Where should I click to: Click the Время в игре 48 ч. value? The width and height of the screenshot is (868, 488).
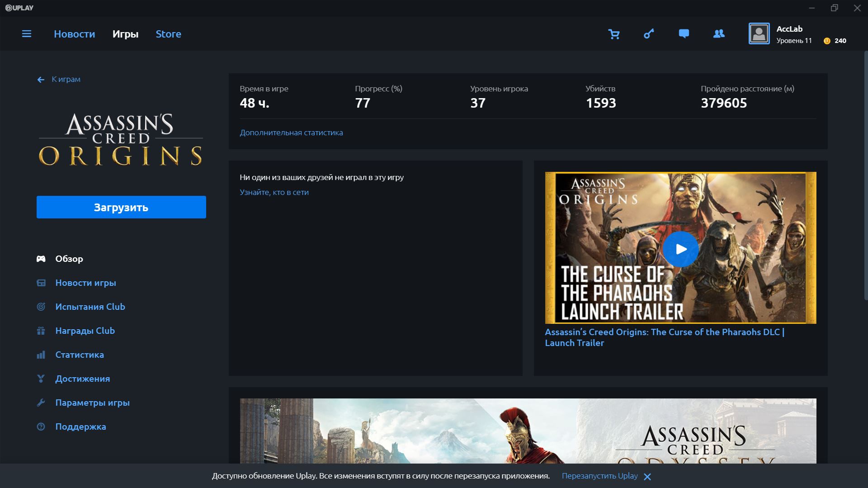point(255,103)
